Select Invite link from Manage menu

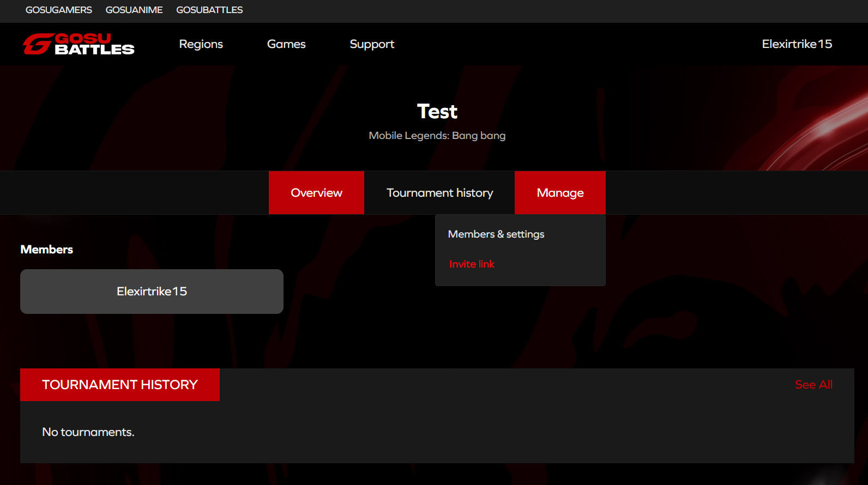point(472,264)
